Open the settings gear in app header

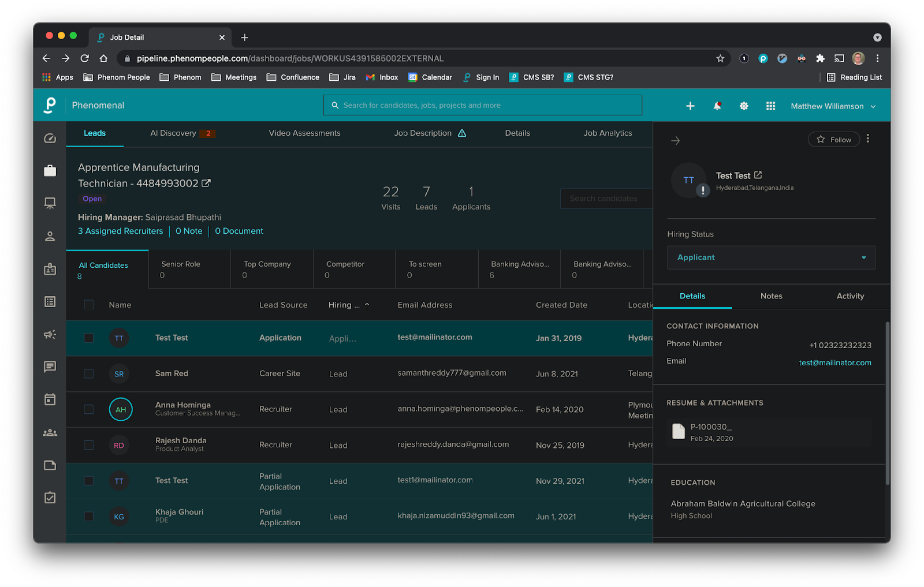[x=744, y=106]
